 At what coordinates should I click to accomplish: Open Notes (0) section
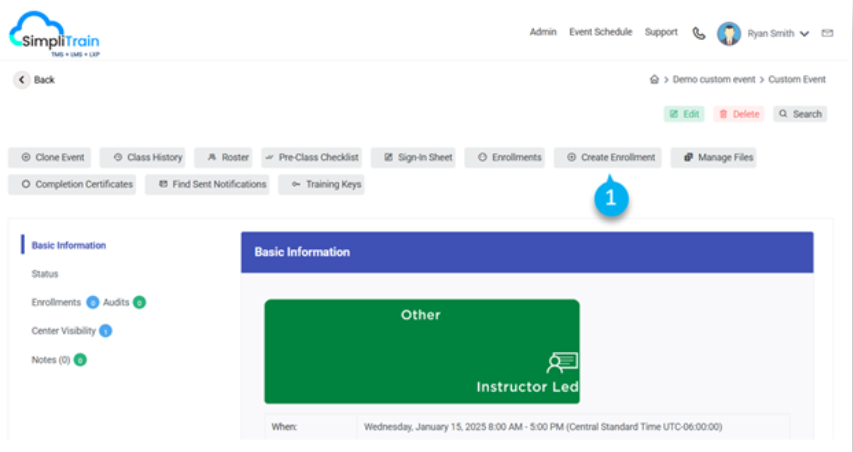point(51,360)
